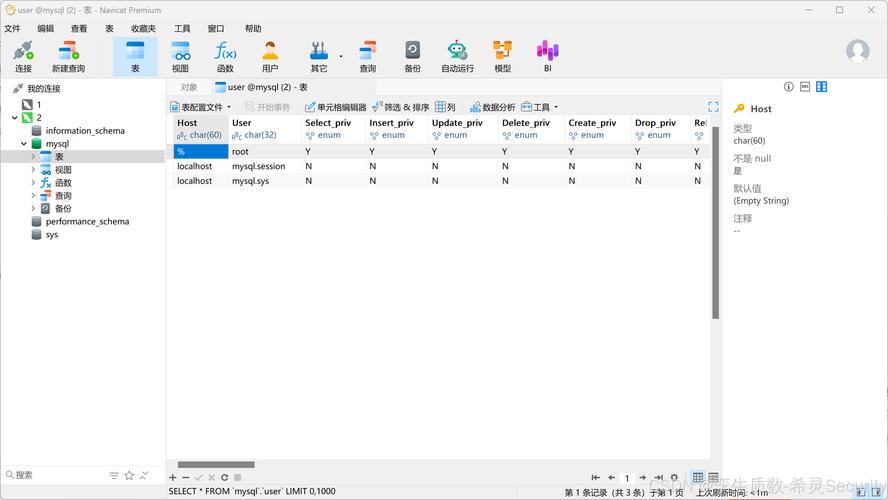The height and width of the screenshot is (500, 888).
Task: Expand the Functions node under mysql
Action: [x=33, y=182]
